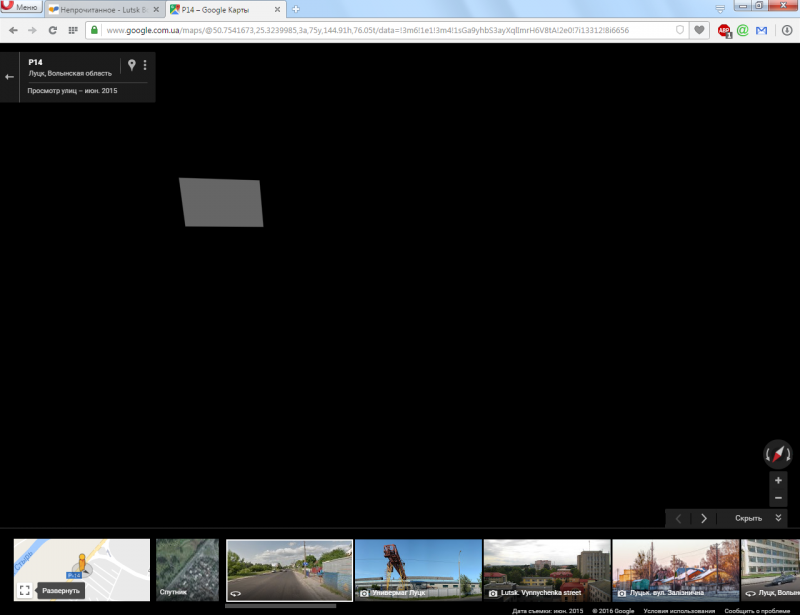Image resolution: width=800 pixels, height=615 pixels.
Task: Open the three-dot menu in the P14 panel
Action: click(145, 65)
